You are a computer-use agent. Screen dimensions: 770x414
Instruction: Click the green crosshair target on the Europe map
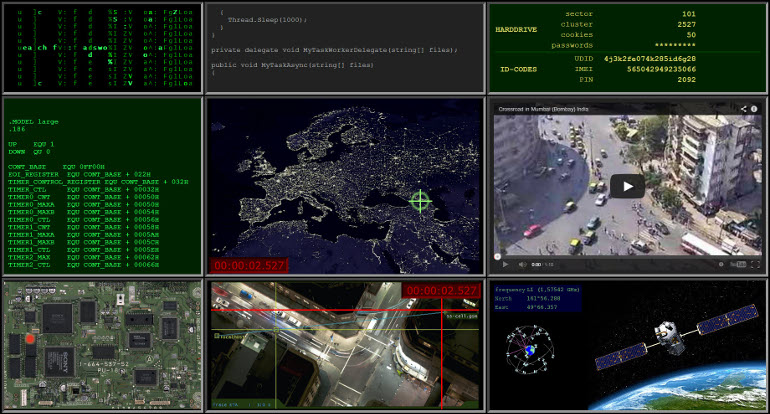pos(420,200)
